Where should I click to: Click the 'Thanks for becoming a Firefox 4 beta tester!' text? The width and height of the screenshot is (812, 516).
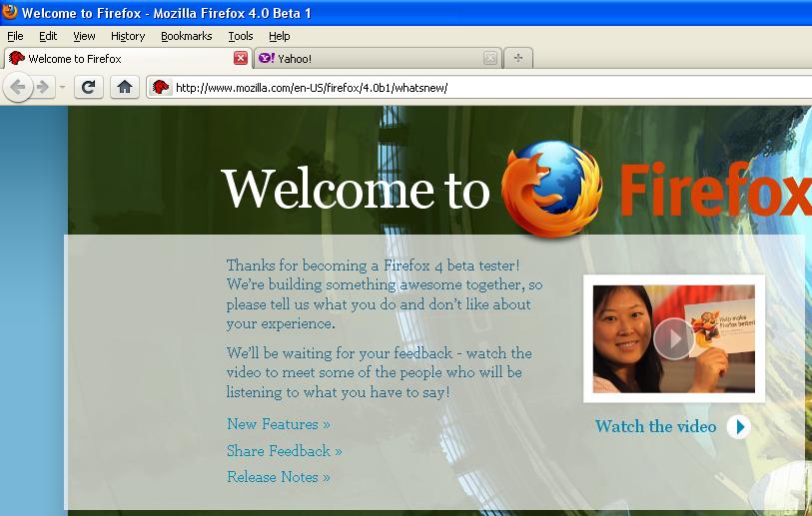[373, 265]
